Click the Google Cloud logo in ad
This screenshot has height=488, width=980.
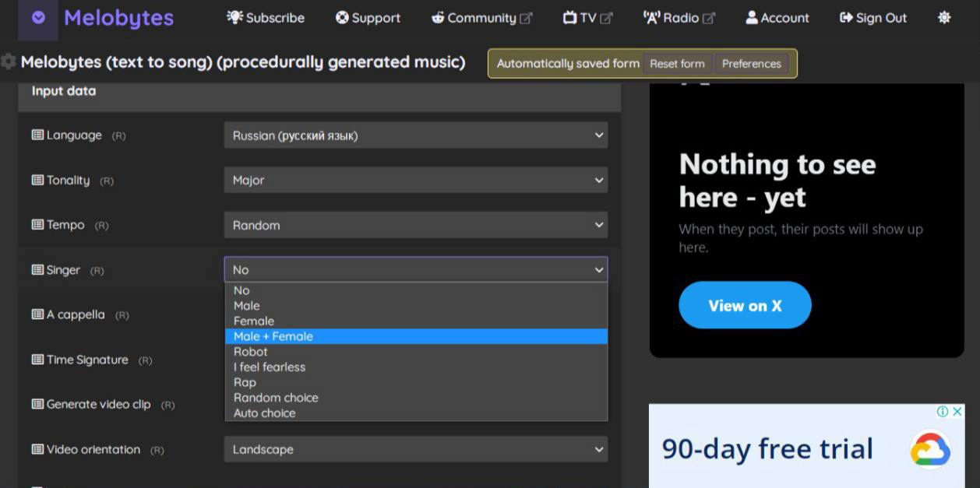point(929,449)
